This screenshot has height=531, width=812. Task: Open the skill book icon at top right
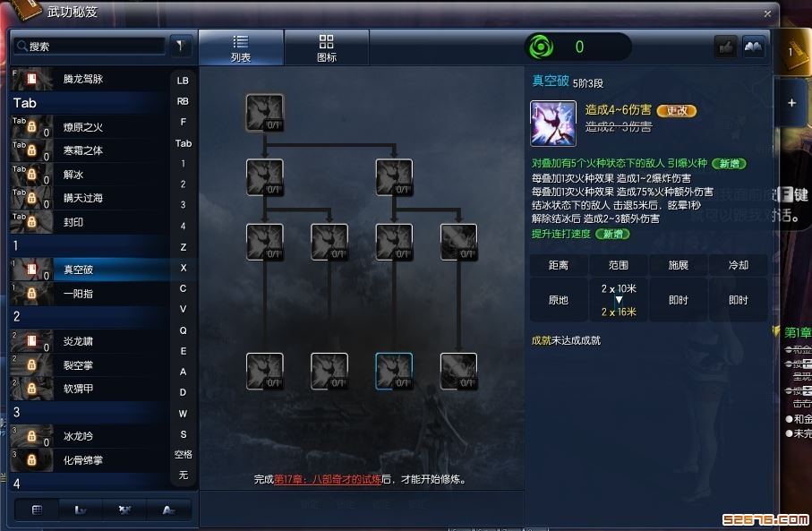[754, 47]
